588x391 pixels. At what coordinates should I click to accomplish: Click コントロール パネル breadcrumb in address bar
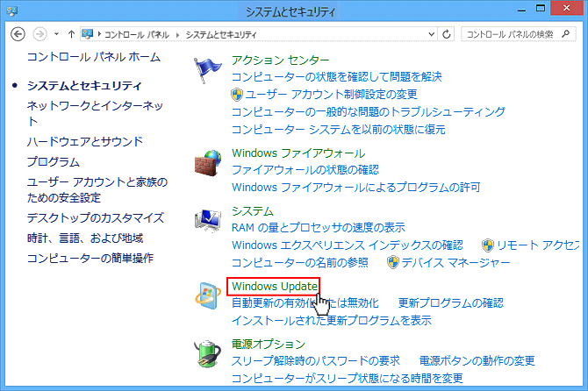137,35
